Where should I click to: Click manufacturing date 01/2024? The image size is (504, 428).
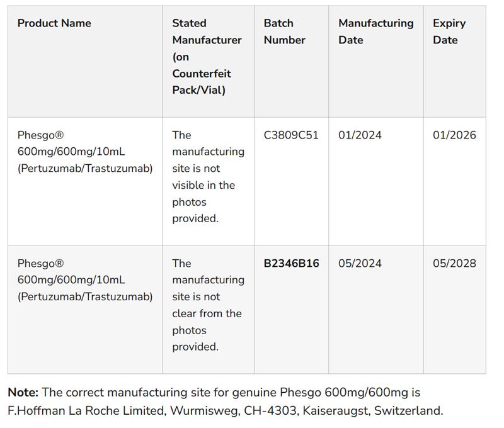pos(360,135)
